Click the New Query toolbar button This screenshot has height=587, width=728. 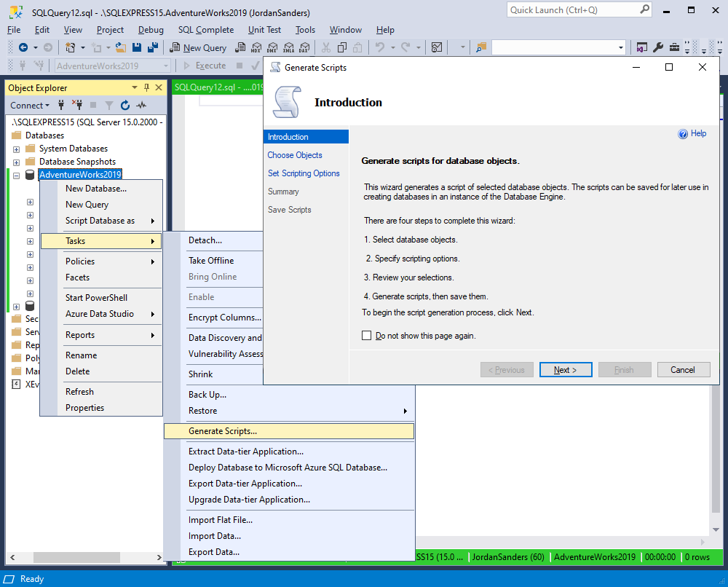pos(198,47)
